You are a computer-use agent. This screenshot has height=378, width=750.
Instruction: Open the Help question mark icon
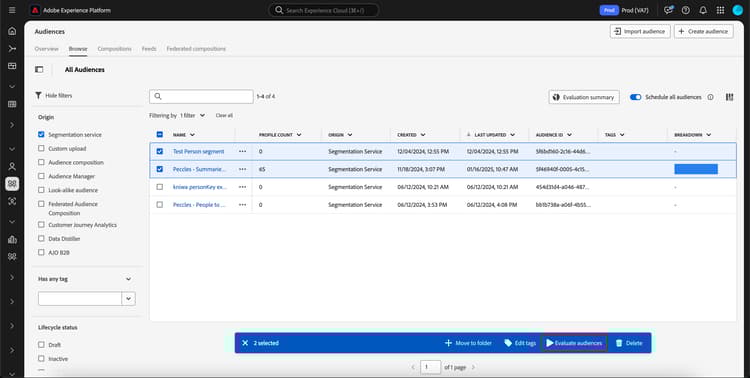(x=685, y=10)
